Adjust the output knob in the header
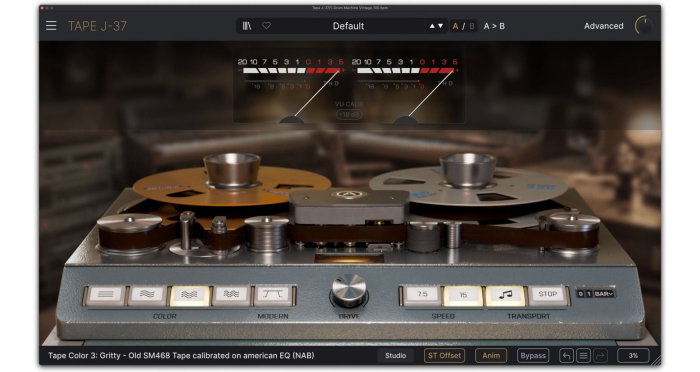Screen dimensions: 700x372 pos(644,26)
